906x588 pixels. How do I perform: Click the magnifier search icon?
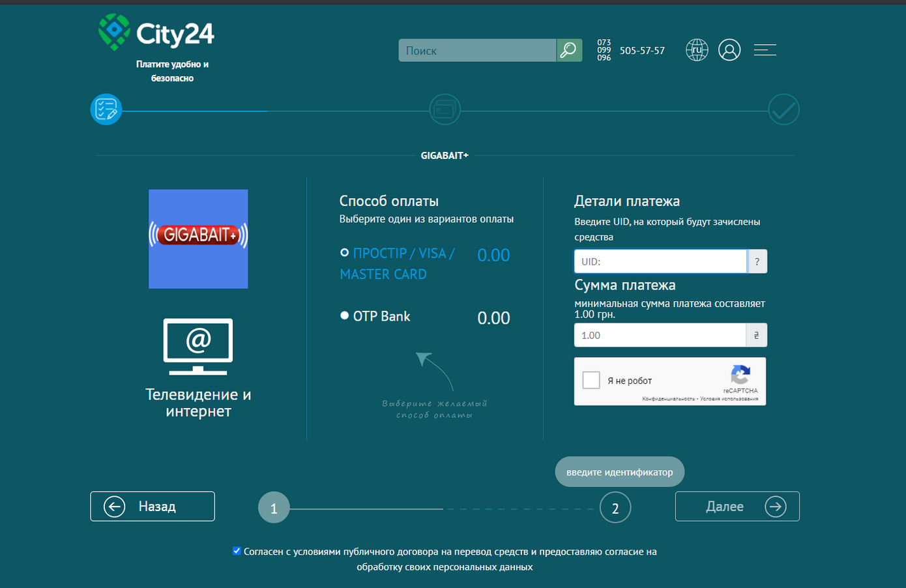pyautogui.click(x=569, y=50)
